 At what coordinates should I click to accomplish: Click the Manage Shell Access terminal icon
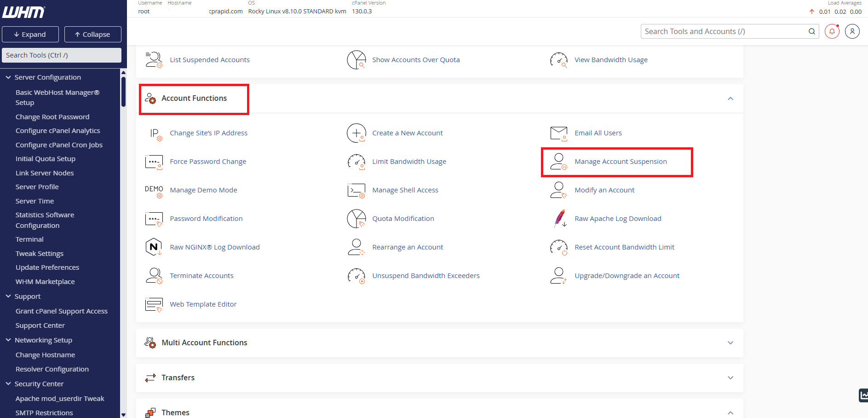[356, 190]
